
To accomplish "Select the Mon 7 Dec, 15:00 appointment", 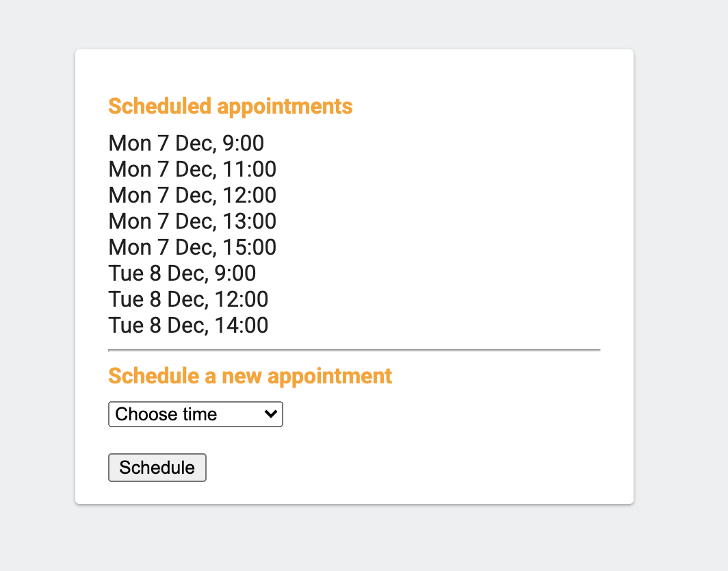I will tap(192, 247).
